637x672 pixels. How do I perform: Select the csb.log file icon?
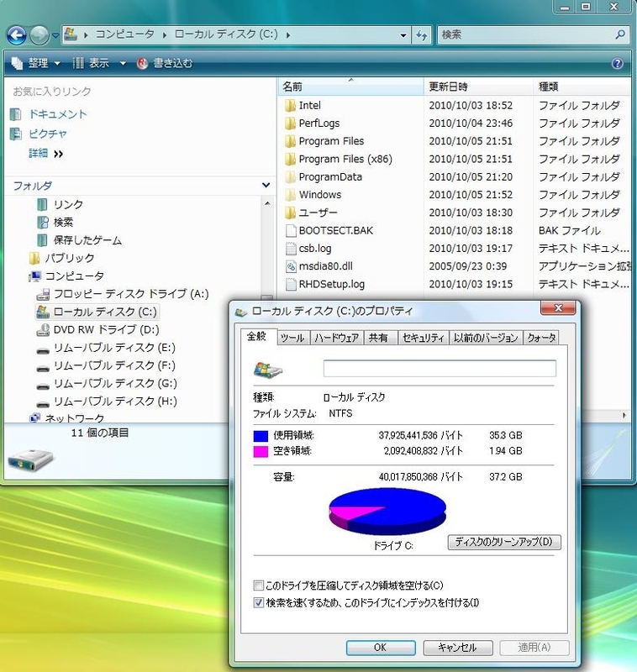click(291, 249)
